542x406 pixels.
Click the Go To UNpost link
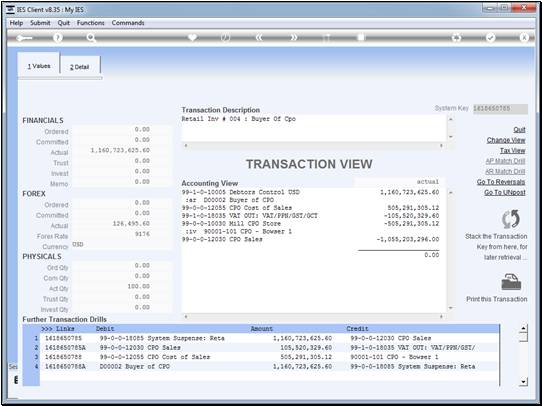[505, 192]
